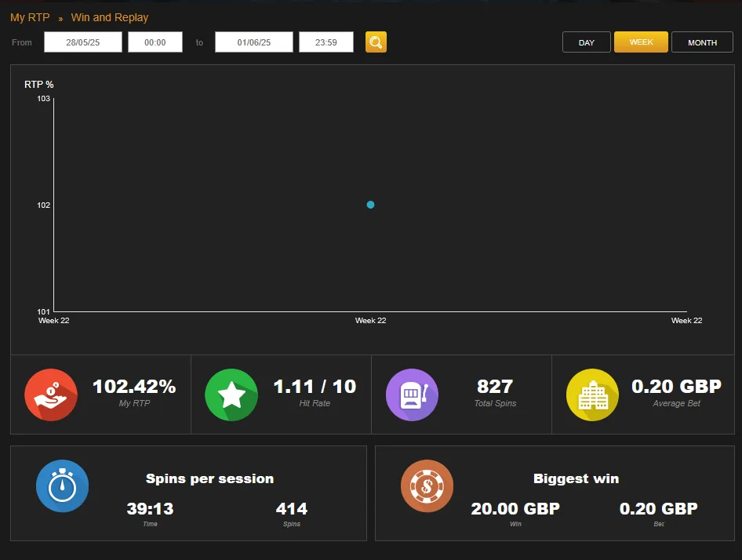Click the 0.20 GBP biggest win bet value

659,509
